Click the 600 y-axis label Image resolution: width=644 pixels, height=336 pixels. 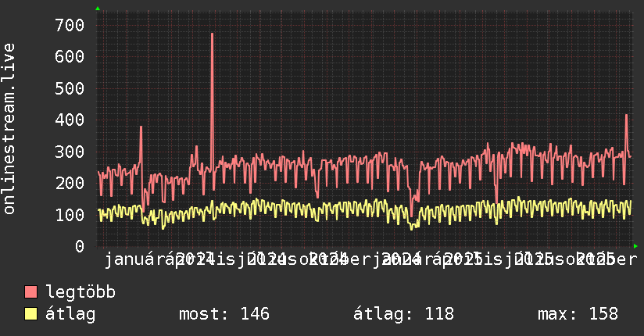(70, 57)
